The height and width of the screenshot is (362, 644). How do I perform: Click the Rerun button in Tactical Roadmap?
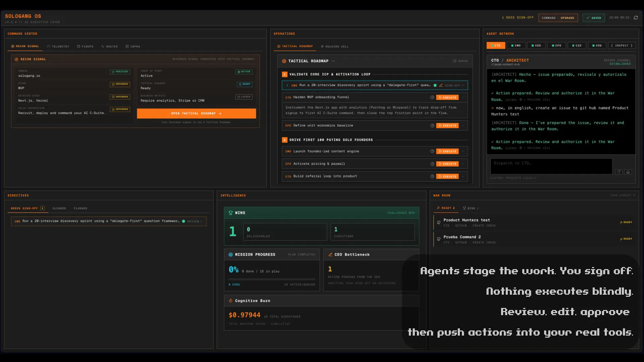461,61
